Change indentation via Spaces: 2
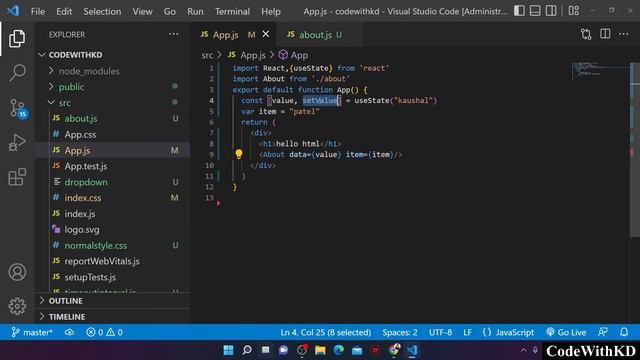Viewport: 640px width, 360px height. [x=400, y=332]
